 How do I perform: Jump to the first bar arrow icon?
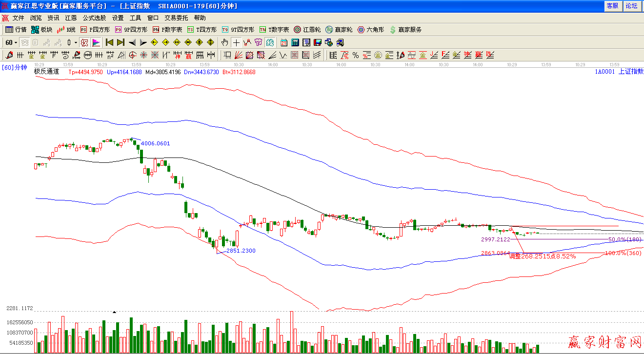[x=109, y=42]
